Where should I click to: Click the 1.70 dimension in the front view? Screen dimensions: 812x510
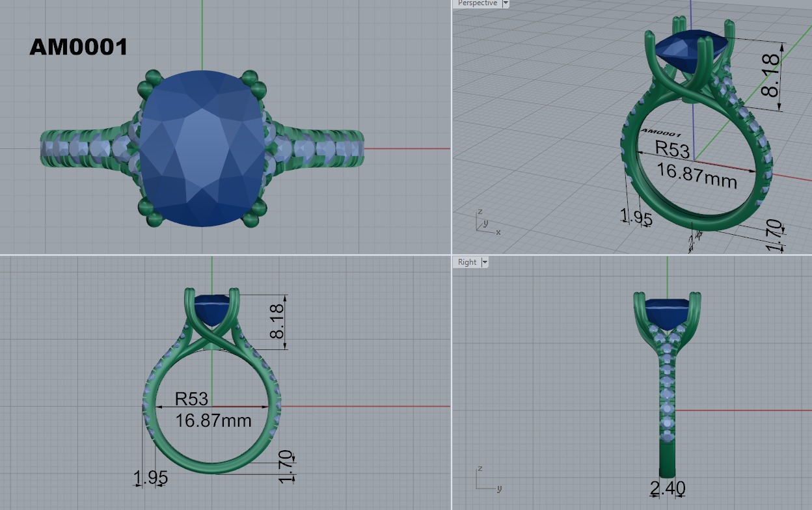click(286, 467)
